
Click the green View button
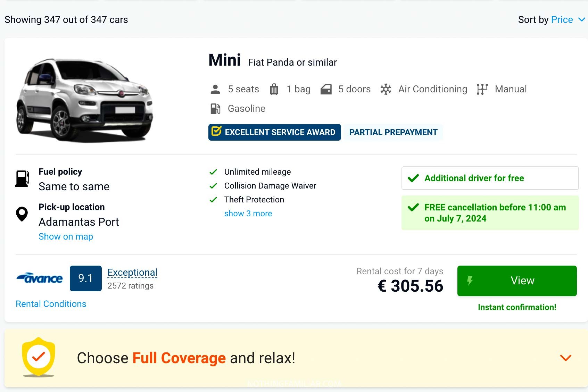(517, 281)
